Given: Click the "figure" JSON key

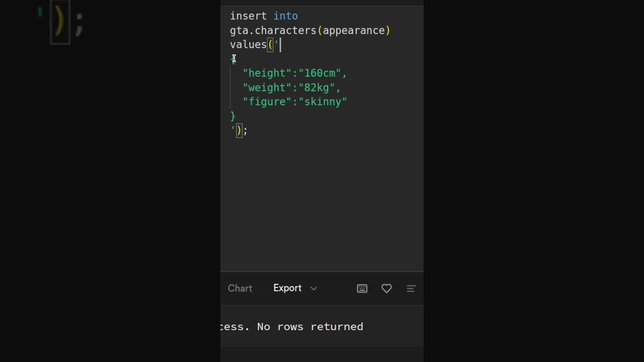Looking at the screenshot, I should (267, 102).
